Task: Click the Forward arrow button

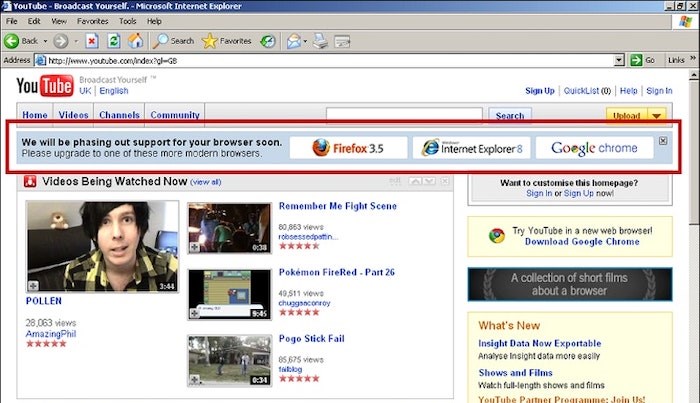Action: [x=61, y=41]
